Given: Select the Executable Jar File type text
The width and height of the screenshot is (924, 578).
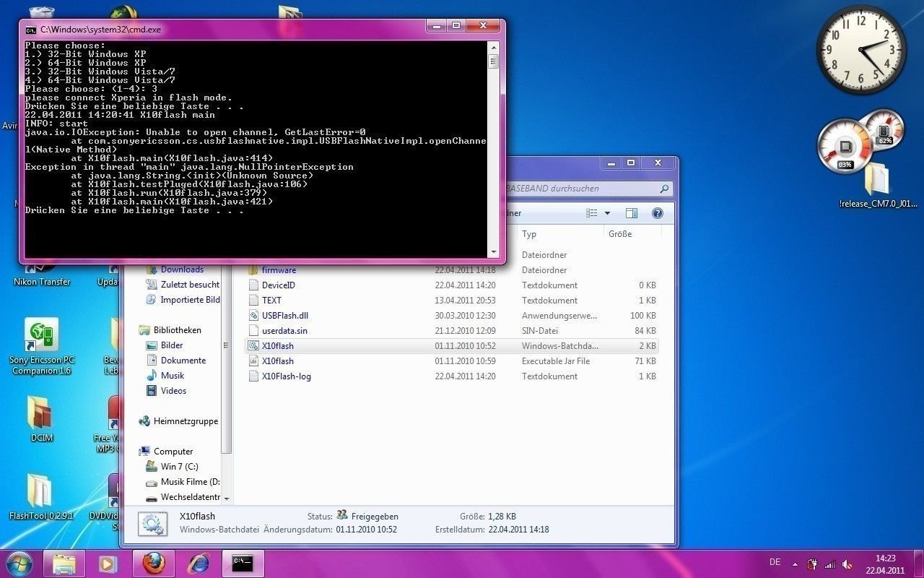Looking at the screenshot, I should [556, 361].
